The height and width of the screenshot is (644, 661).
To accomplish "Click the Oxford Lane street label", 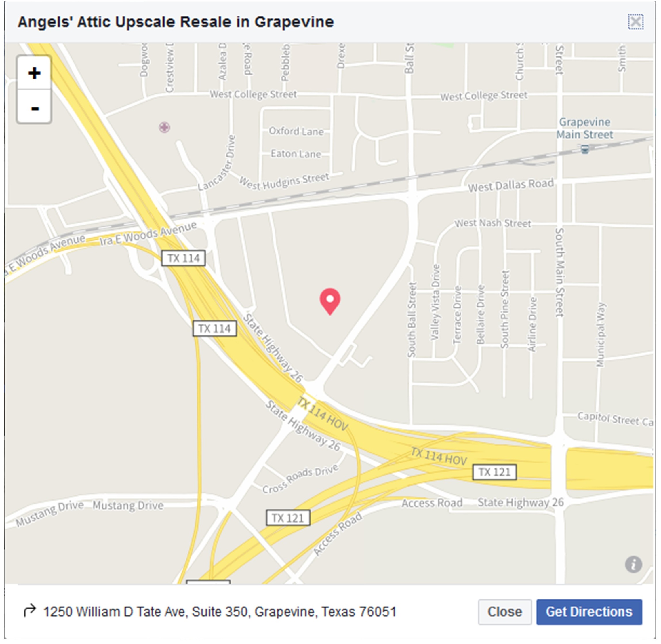I will click(x=296, y=131).
